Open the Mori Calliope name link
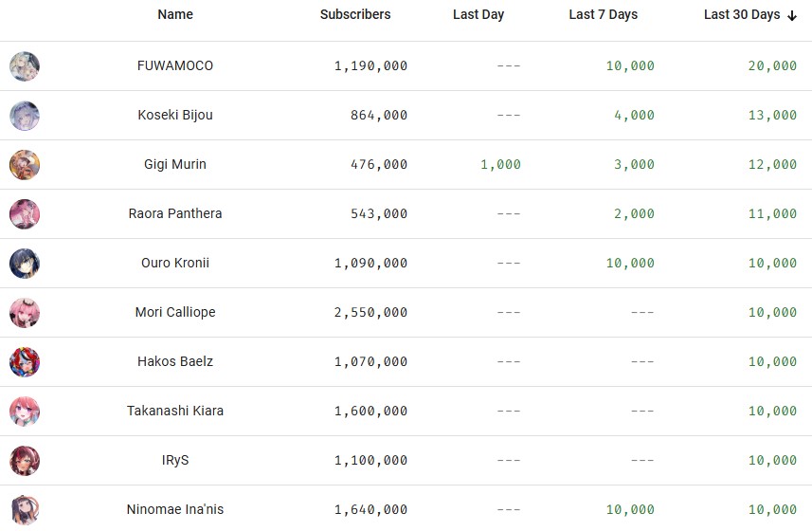 pyautogui.click(x=175, y=312)
